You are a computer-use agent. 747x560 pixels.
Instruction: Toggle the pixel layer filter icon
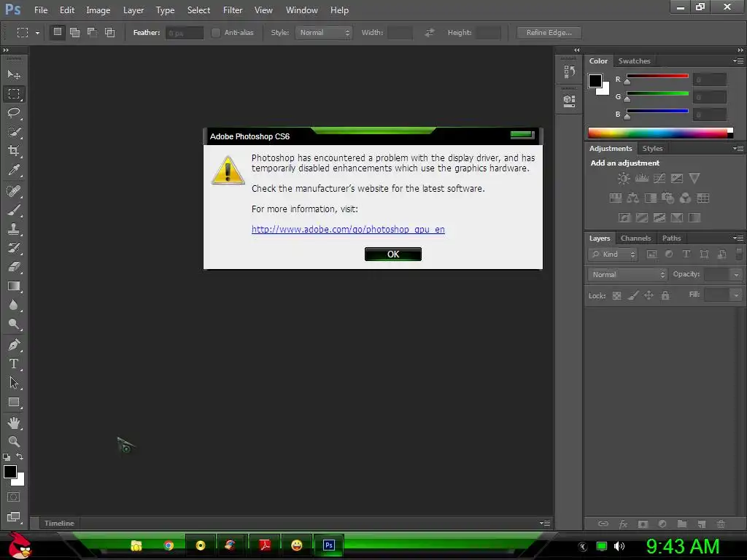pos(651,254)
